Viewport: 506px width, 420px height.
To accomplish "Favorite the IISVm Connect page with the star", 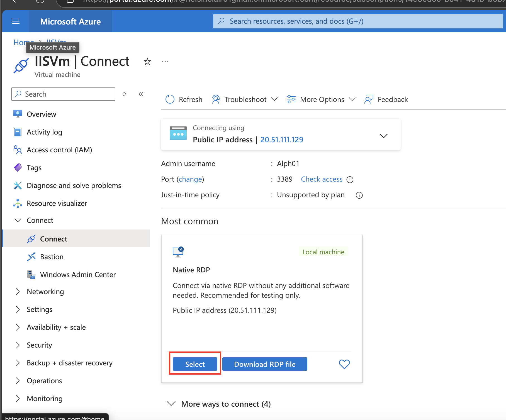I will pos(147,61).
